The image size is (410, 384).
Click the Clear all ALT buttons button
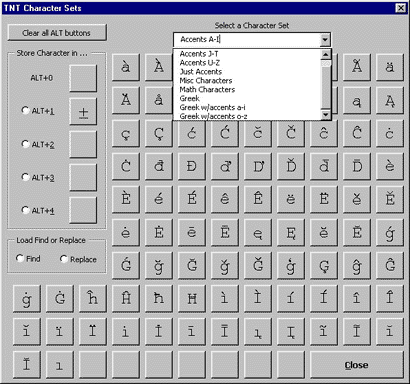[x=57, y=33]
